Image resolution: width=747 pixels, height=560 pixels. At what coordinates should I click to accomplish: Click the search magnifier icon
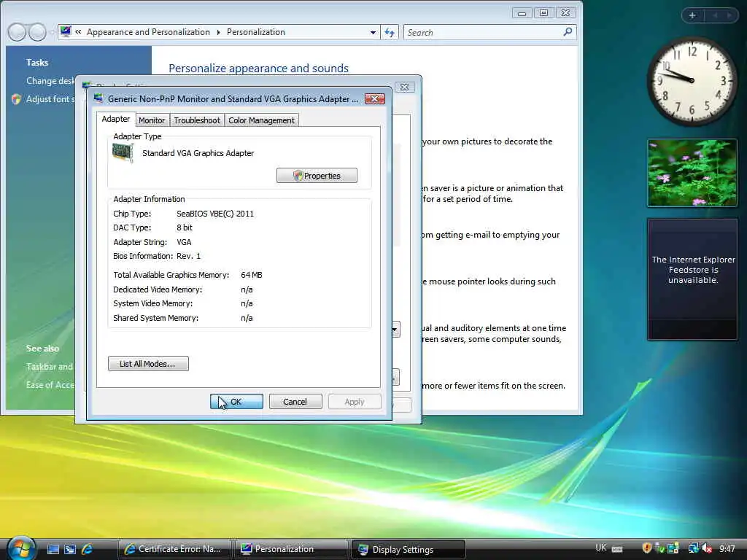pyautogui.click(x=568, y=32)
